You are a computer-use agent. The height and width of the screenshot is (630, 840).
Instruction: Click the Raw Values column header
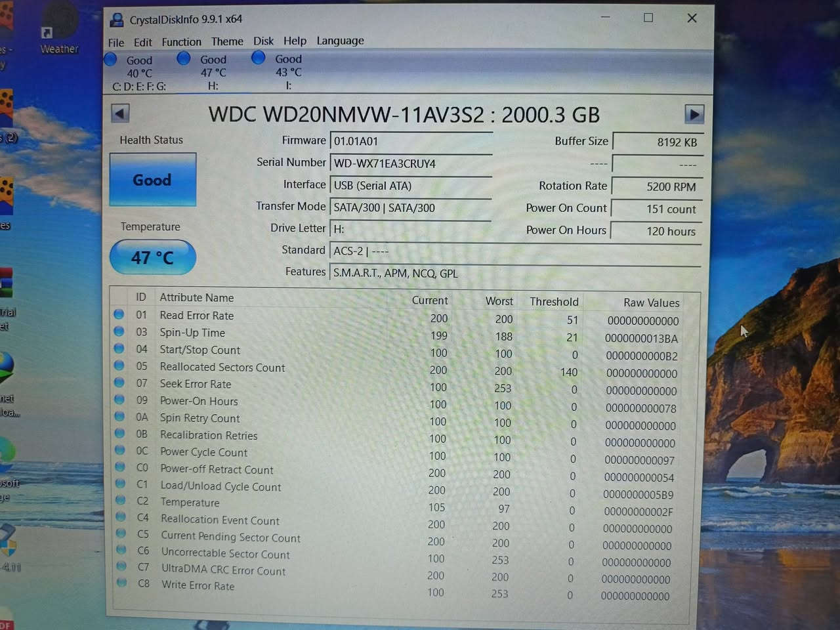tap(651, 303)
